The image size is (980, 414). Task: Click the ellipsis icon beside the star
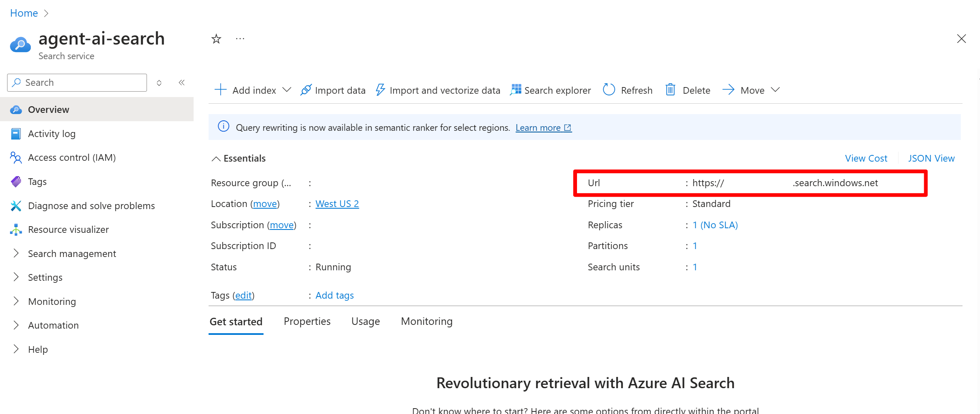click(x=240, y=39)
